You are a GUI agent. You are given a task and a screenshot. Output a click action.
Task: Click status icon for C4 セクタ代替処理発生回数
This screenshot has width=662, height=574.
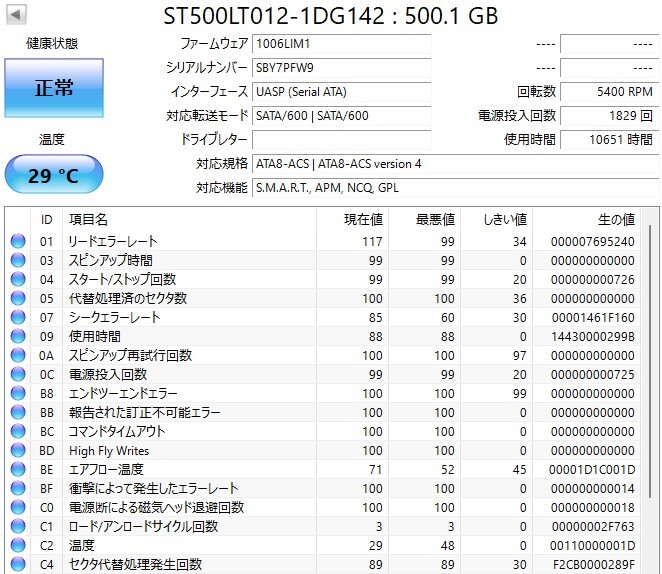click(x=18, y=564)
